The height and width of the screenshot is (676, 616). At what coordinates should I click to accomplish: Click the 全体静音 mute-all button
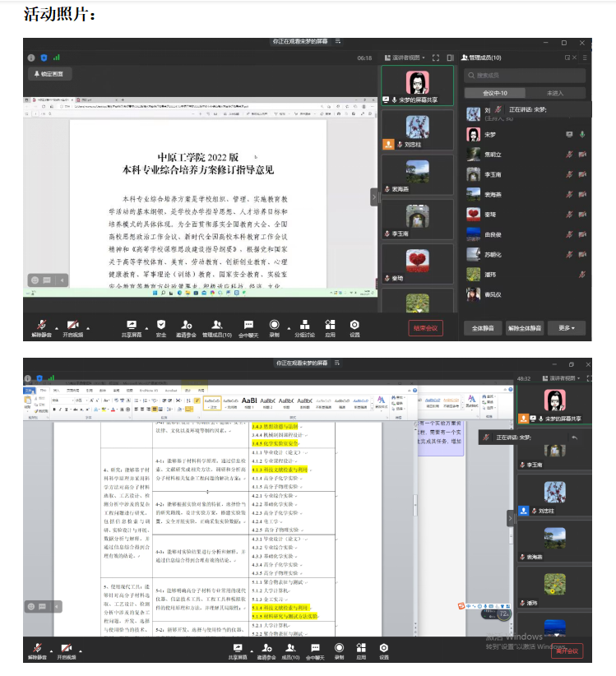(482, 327)
